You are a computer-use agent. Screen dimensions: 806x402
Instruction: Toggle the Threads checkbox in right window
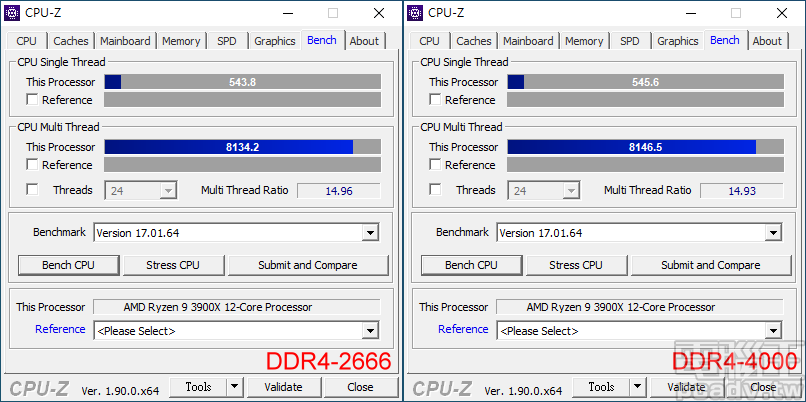[435, 190]
